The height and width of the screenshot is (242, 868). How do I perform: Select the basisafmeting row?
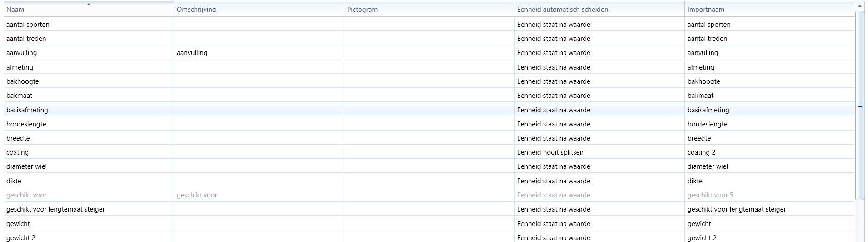tap(429, 110)
